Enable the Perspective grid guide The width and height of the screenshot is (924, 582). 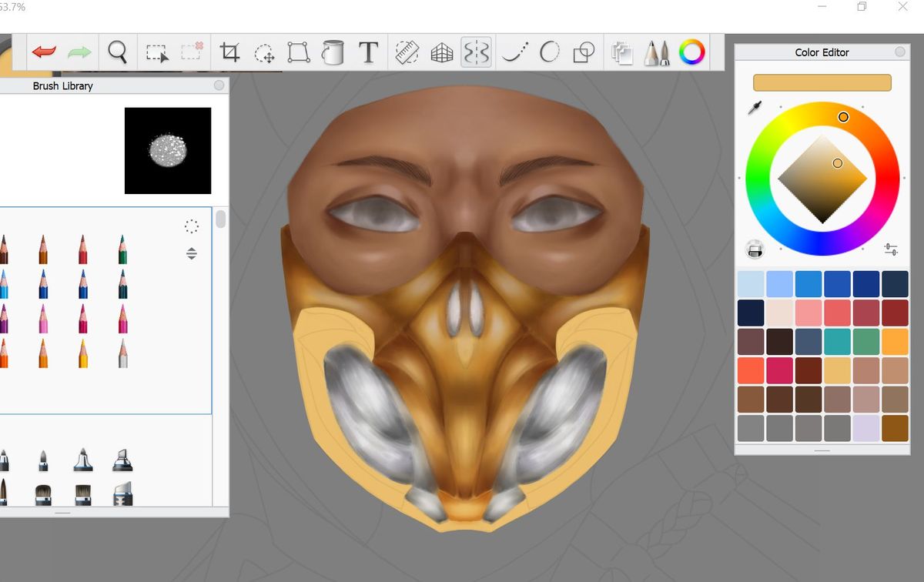[x=441, y=52]
